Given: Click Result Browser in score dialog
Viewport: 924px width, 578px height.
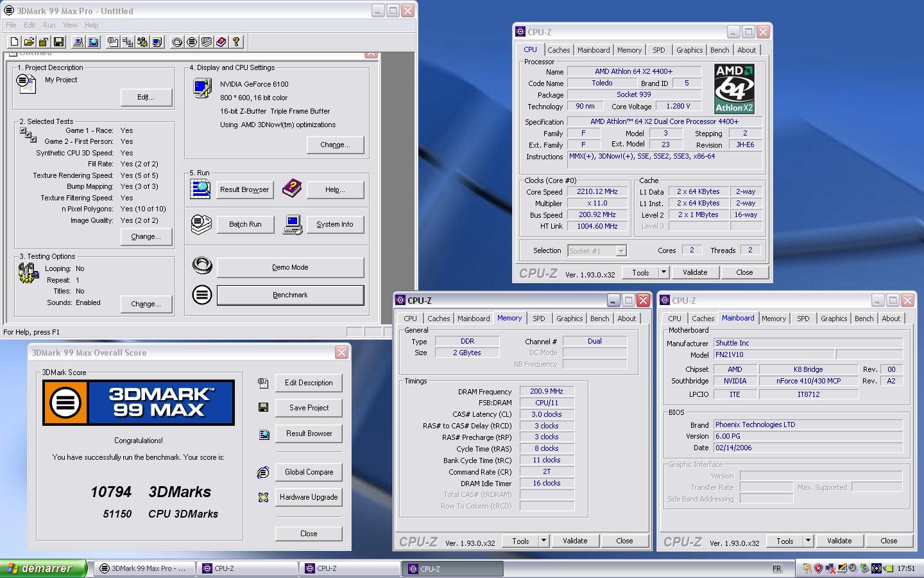Looking at the screenshot, I should pyautogui.click(x=309, y=433).
